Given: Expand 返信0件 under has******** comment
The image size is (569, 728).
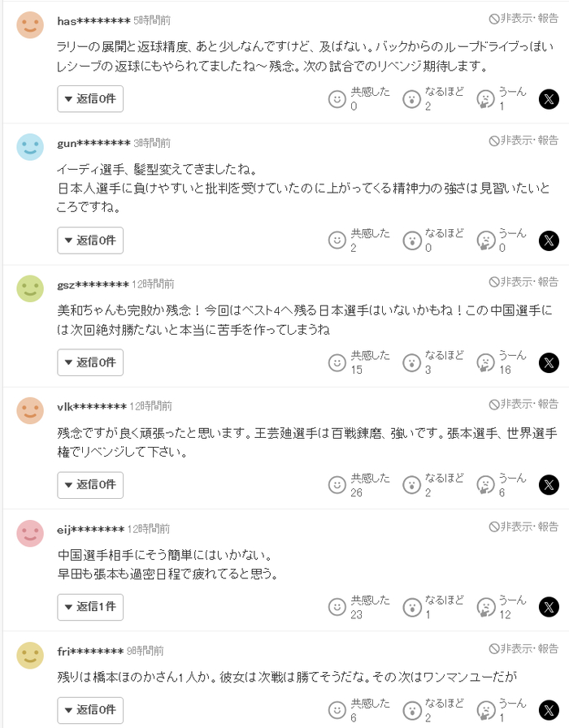Looking at the screenshot, I should (90, 99).
